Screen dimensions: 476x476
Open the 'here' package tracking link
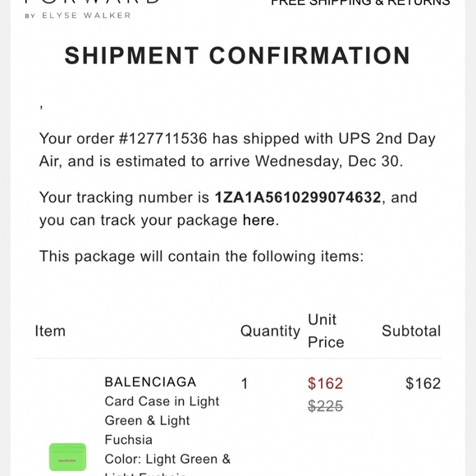[x=259, y=220]
